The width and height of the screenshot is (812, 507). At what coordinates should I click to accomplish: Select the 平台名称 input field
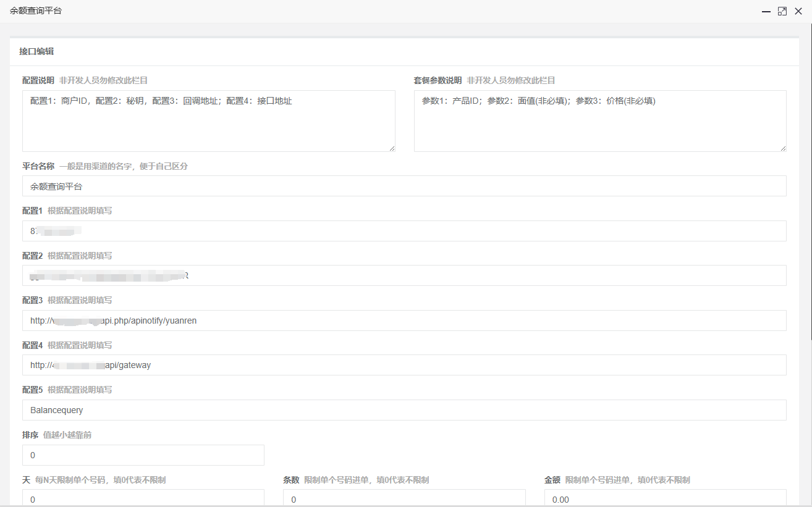tap(404, 186)
